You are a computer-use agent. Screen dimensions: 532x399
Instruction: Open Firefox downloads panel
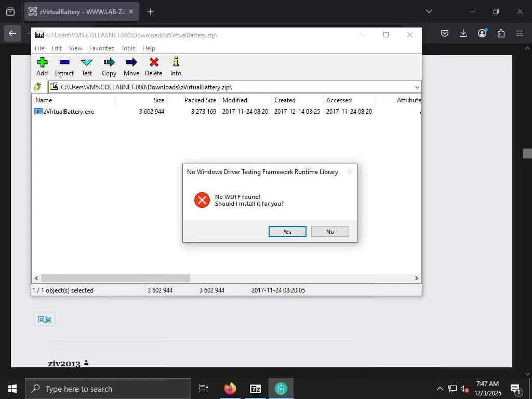[463, 33]
